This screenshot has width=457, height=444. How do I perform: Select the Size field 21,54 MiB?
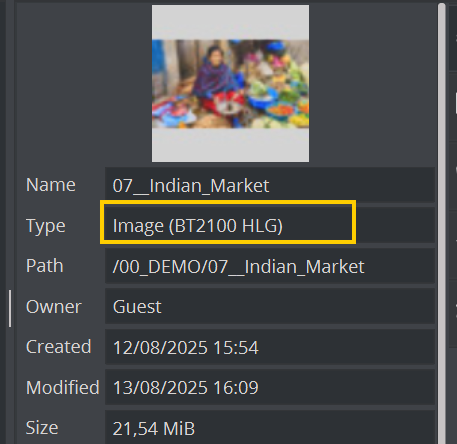(270, 427)
